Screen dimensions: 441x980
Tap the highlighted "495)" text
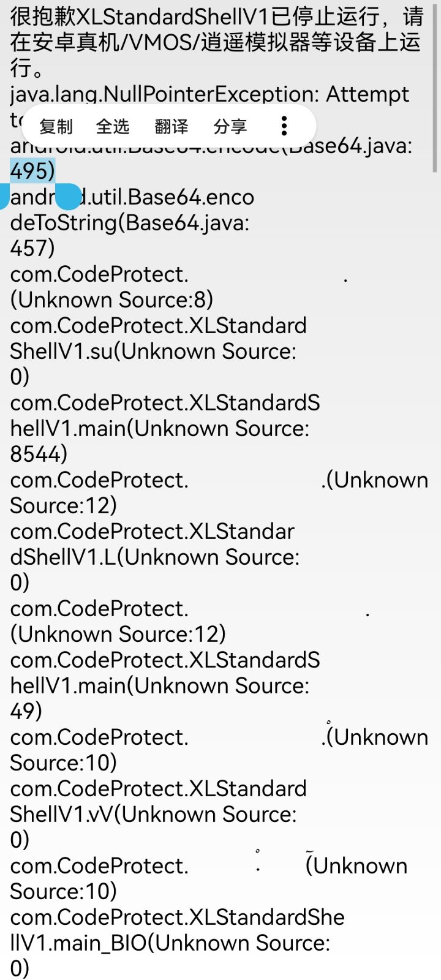pos(32,171)
